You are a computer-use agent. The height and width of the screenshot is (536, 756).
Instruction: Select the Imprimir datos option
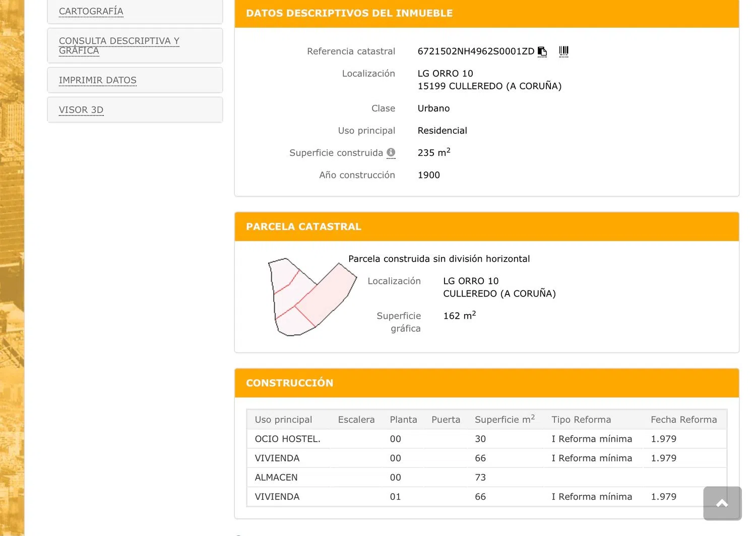click(x=98, y=80)
